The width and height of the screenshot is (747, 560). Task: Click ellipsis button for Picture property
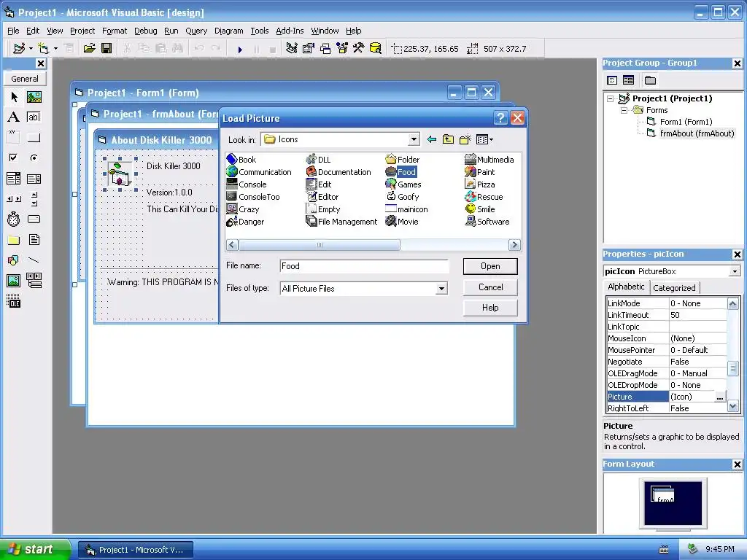coord(720,397)
